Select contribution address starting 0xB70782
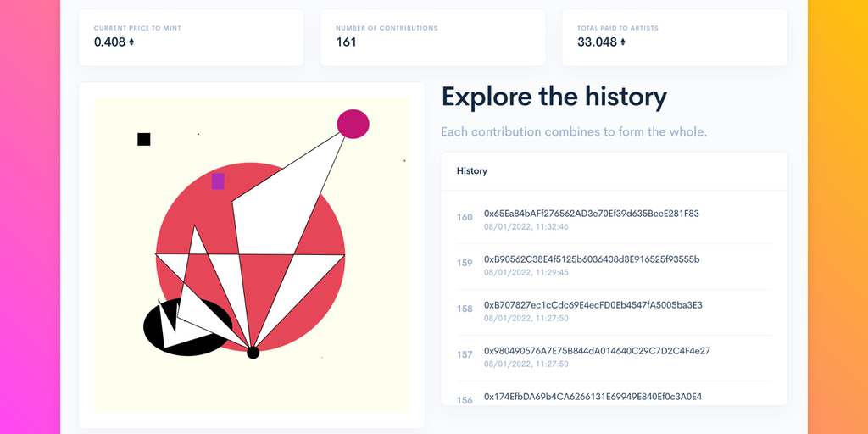 pyautogui.click(x=593, y=305)
